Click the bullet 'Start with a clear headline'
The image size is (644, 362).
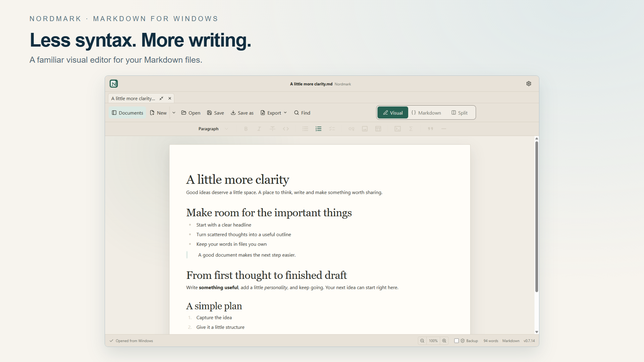pos(224,225)
